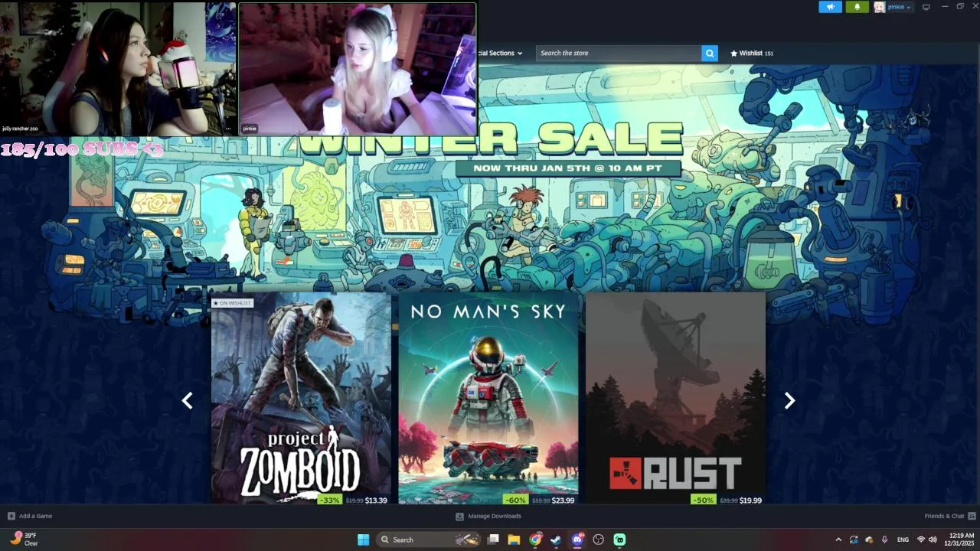Click the Windows taskbar Search box

(x=429, y=540)
